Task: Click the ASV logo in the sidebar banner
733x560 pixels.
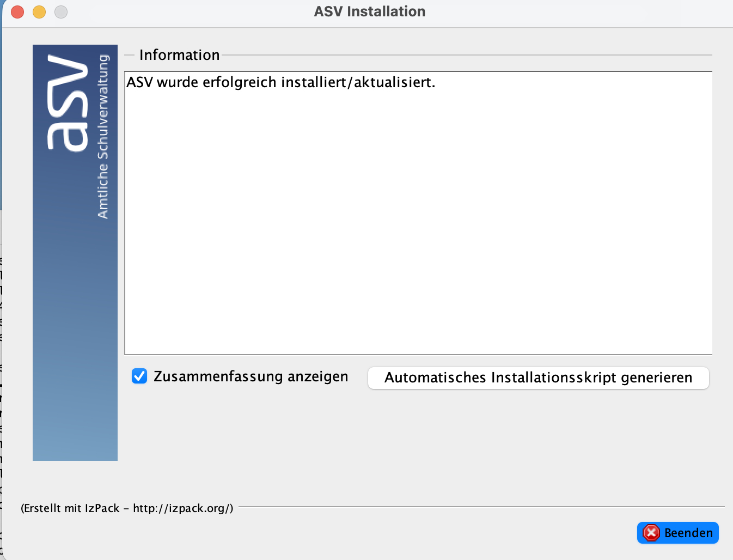Action: click(68, 102)
